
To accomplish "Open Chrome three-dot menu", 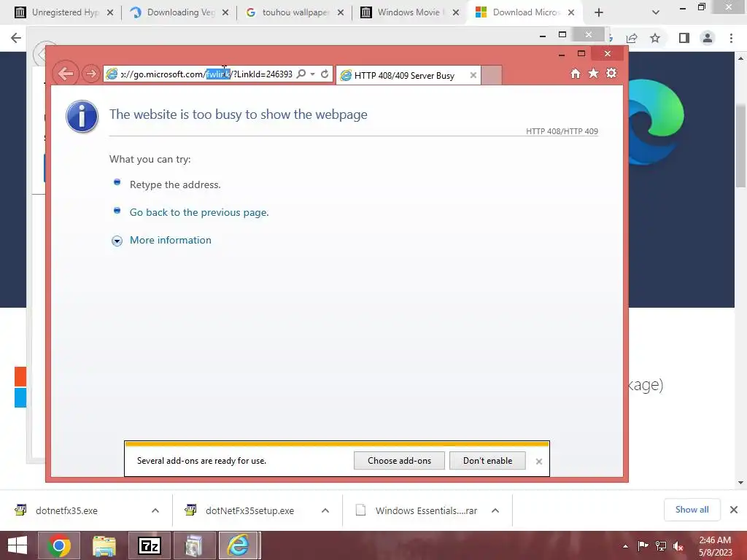I will [731, 38].
